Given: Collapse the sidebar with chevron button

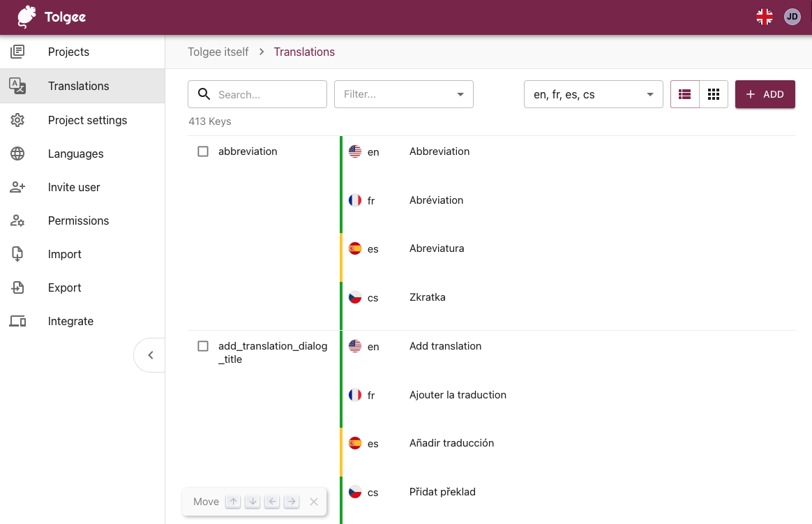Looking at the screenshot, I should point(151,354).
